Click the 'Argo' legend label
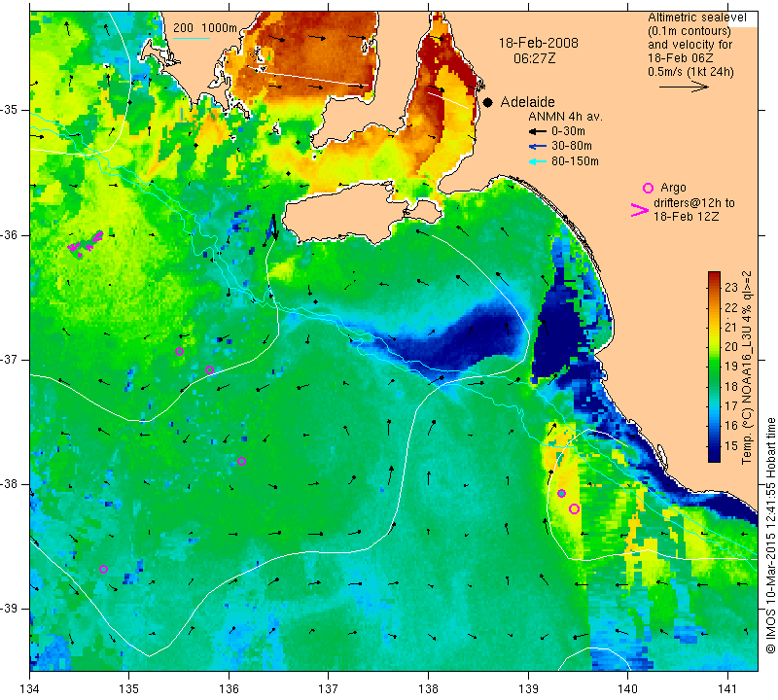Viewport: 778px width, 700px height. coord(673,188)
